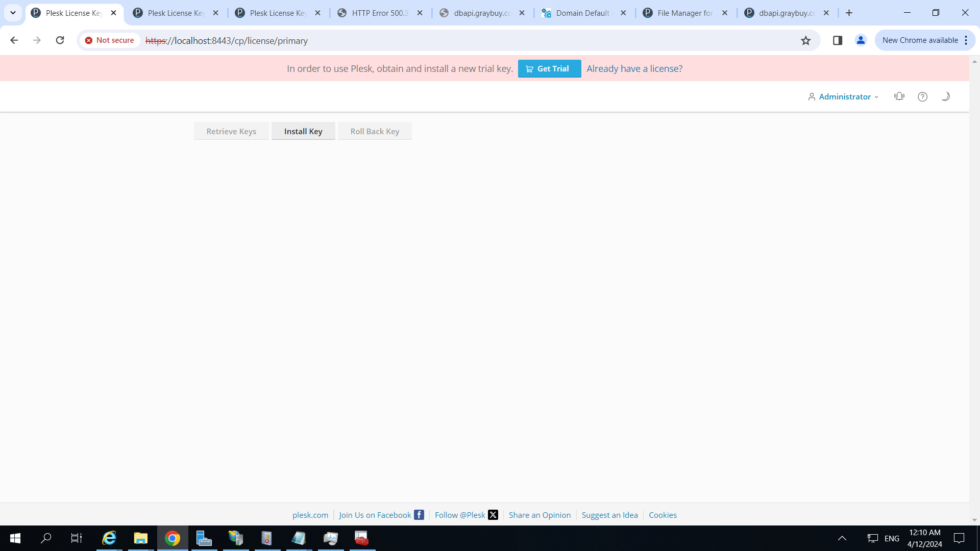
Task: Click the Retrieve Keys button
Action: tap(231, 131)
